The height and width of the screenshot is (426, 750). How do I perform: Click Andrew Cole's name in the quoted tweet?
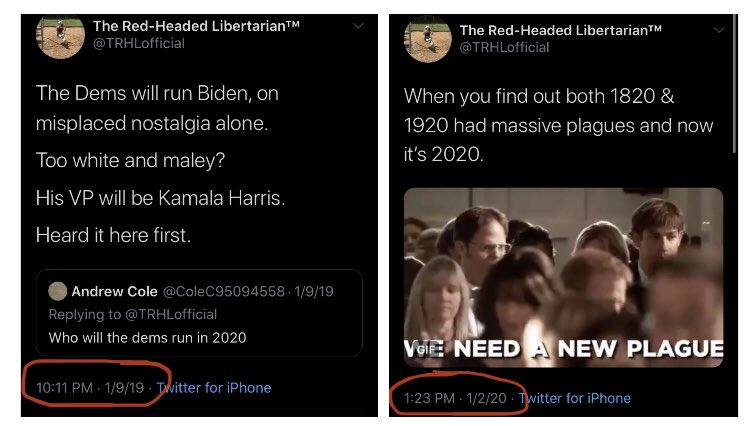point(114,291)
